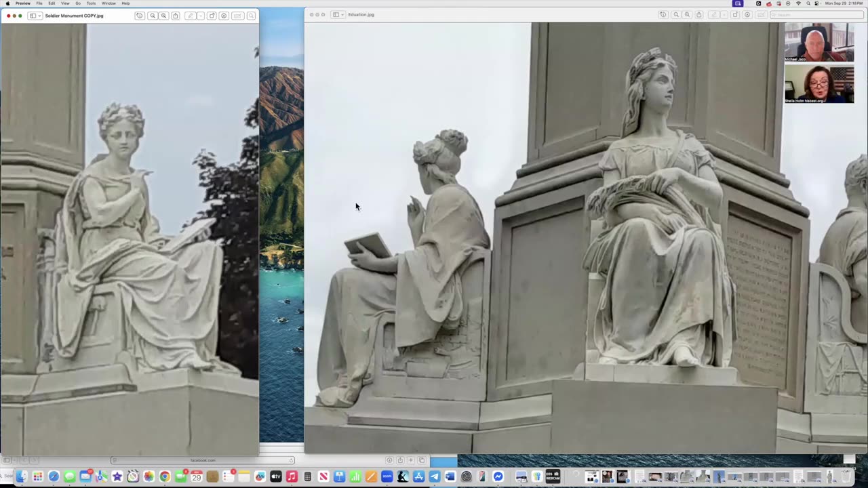Toggle Markup toolbar in Eduation.jpg window
This screenshot has width=868, height=488.
click(747, 14)
